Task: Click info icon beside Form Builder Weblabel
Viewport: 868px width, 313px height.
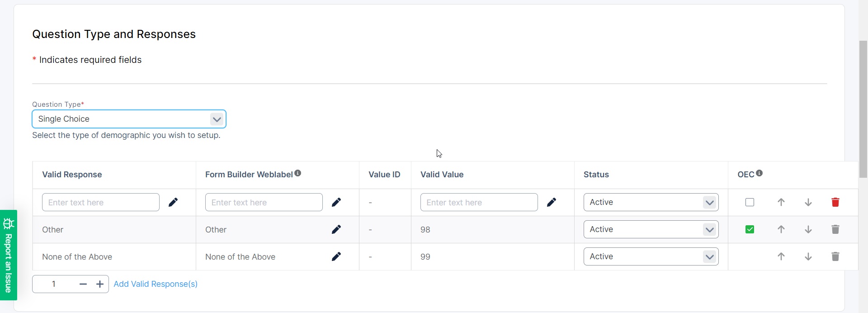Action: pos(297,173)
